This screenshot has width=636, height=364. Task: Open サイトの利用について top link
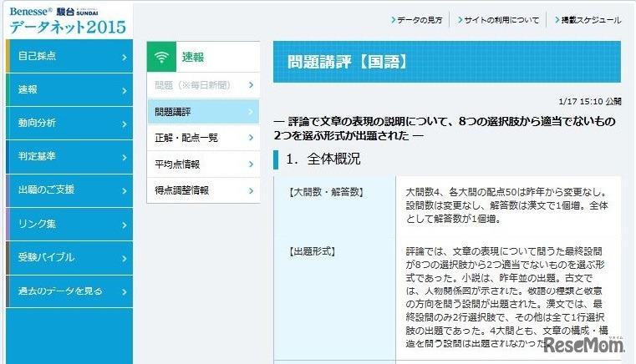click(x=498, y=20)
